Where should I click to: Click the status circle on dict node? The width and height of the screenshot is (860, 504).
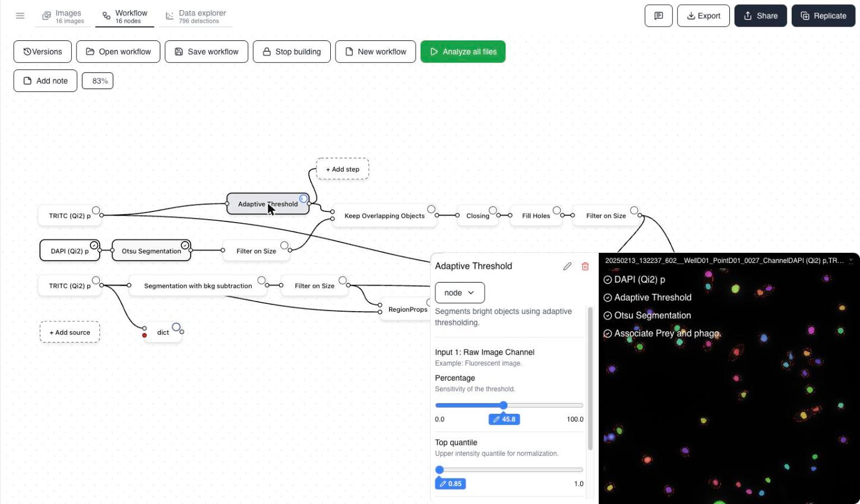pyautogui.click(x=176, y=327)
